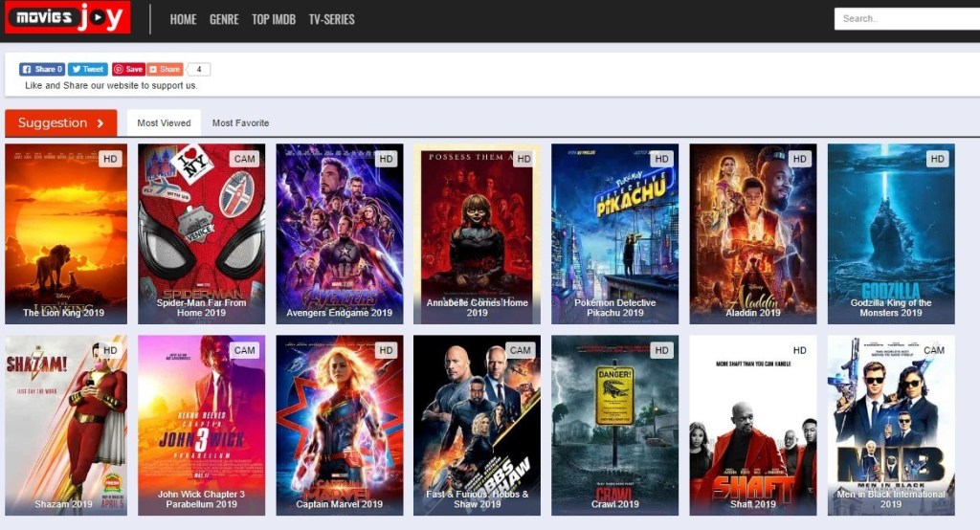Click HD badge on Detective Pikachu
The height and width of the screenshot is (530, 980).
point(662,159)
